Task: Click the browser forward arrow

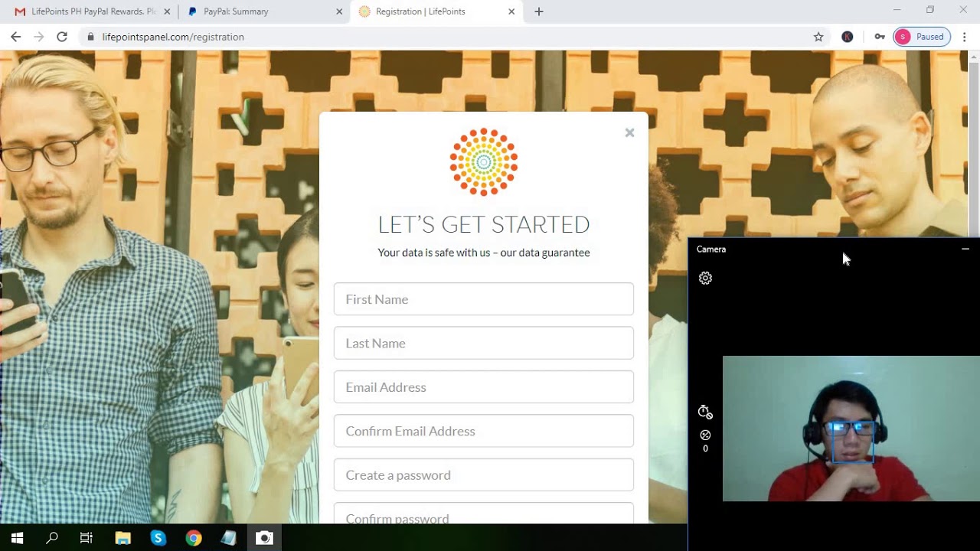Action: pyautogui.click(x=39, y=37)
